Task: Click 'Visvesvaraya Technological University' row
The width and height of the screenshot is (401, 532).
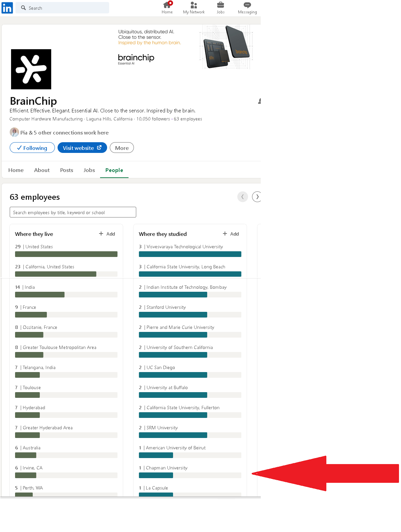Action: (x=190, y=251)
